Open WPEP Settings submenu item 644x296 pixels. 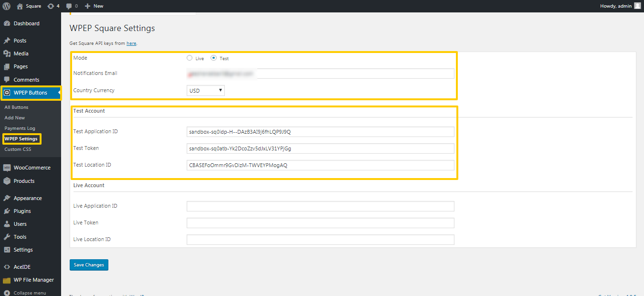pyautogui.click(x=21, y=139)
